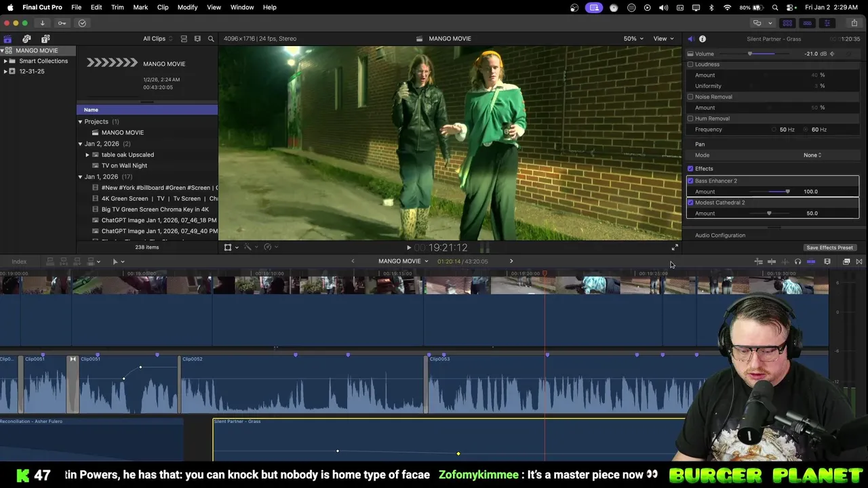Image resolution: width=868 pixels, height=488 pixels.
Task: Select the MANGO MOVIE project row
Action: (147, 133)
